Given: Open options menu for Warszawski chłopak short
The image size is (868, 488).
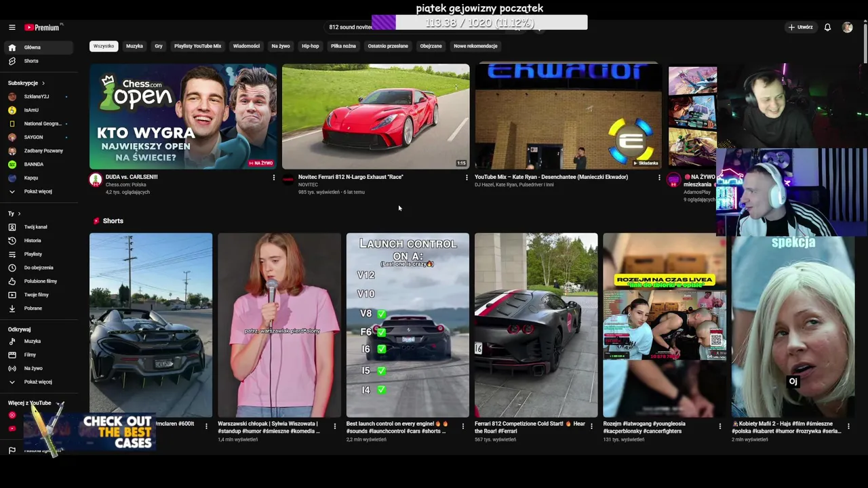Looking at the screenshot, I should [334, 426].
